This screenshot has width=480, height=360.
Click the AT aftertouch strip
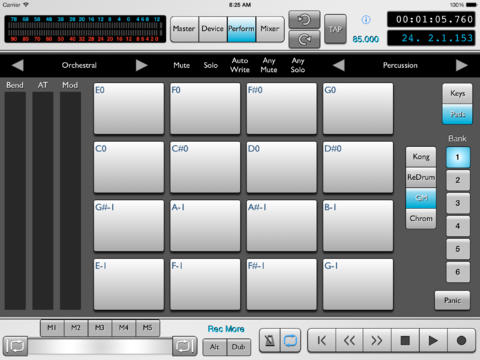(43, 201)
